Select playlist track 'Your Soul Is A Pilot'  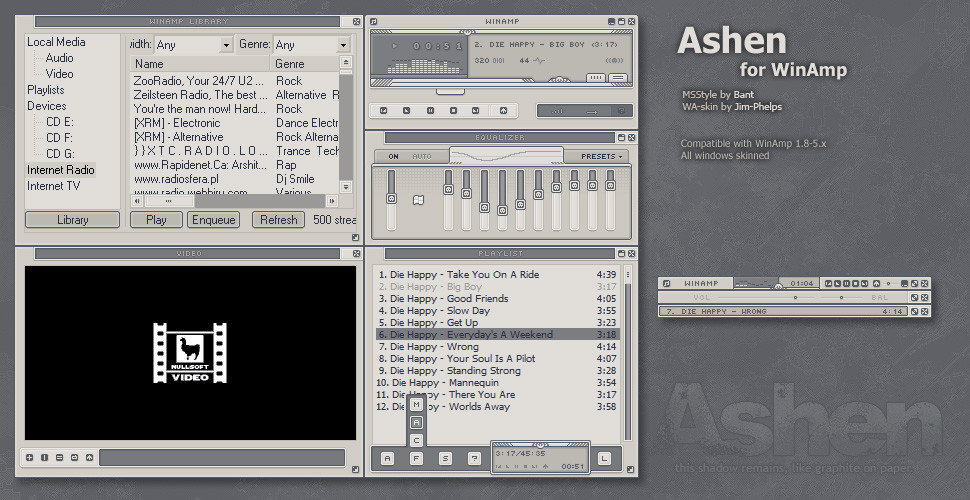(x=497, y=359)
